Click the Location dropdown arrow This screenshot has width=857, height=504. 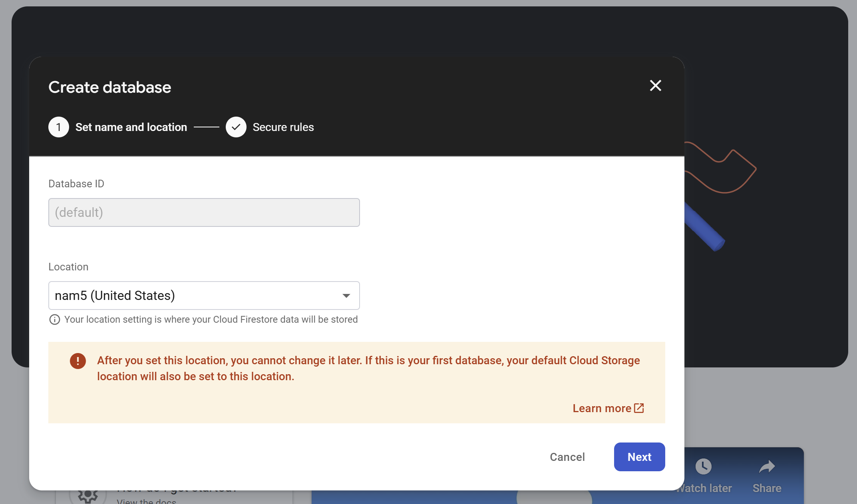346,296
